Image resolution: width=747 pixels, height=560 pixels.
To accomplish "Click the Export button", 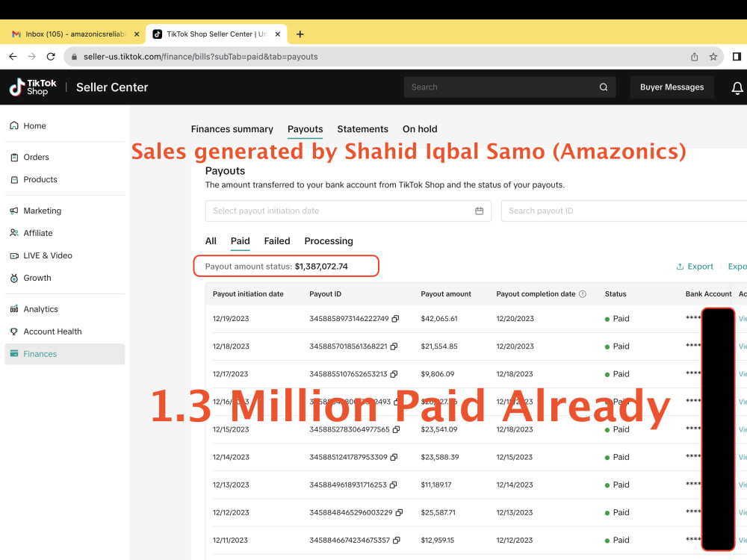I will coord(695,267).
